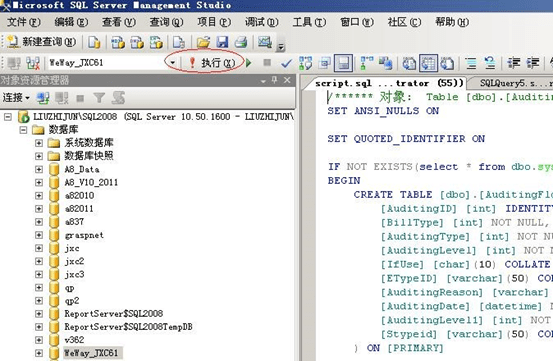Click the Uncomment lines icon
The height and width of the screenshot is (361, 553).
tap(490, 63)
